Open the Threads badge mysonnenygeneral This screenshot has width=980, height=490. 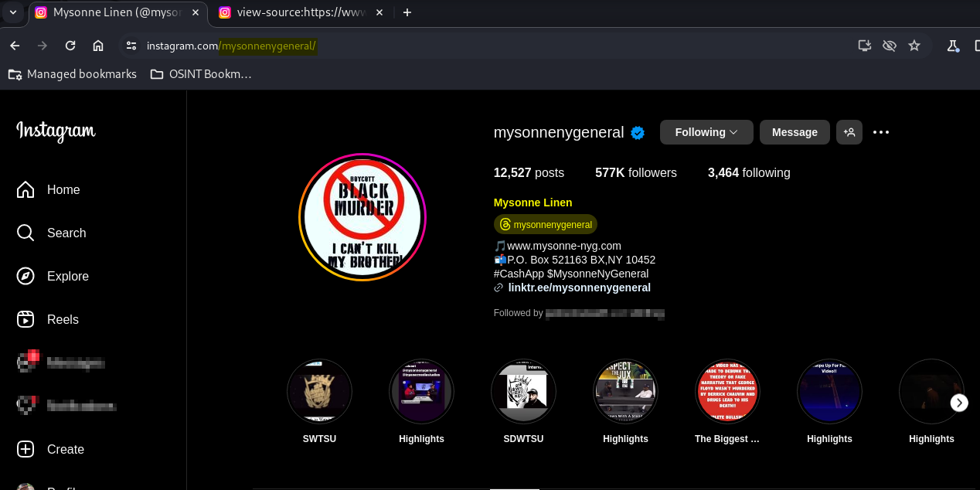(x=546, y=224)
